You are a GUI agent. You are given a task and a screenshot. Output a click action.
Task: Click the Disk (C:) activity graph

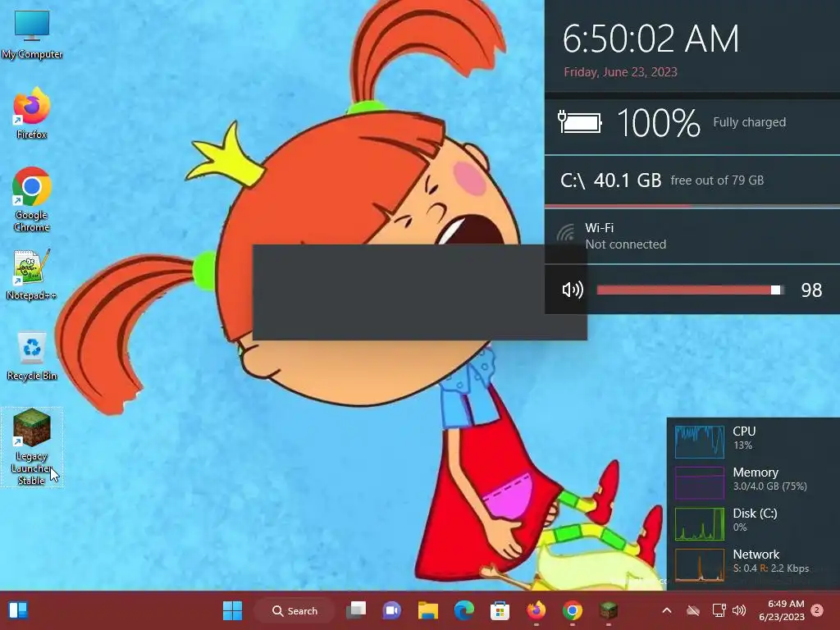click(699, 524)
